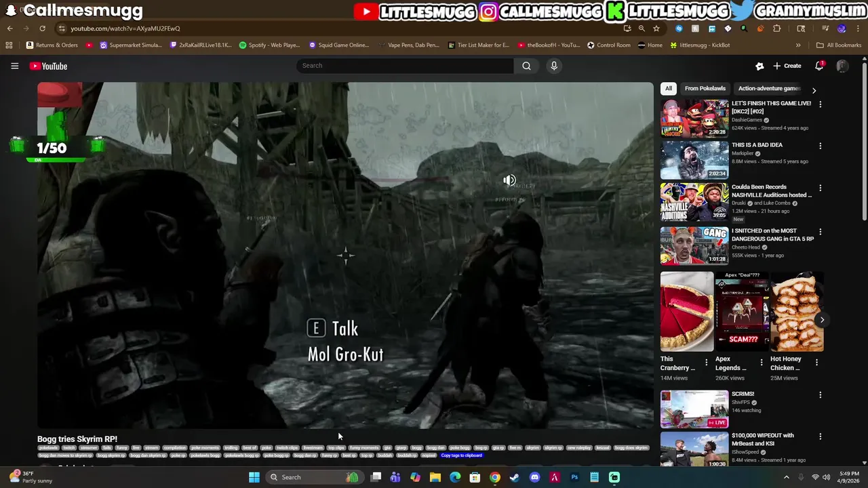Click Create video button
Screen dimensions: 868x488
[787, 66]
